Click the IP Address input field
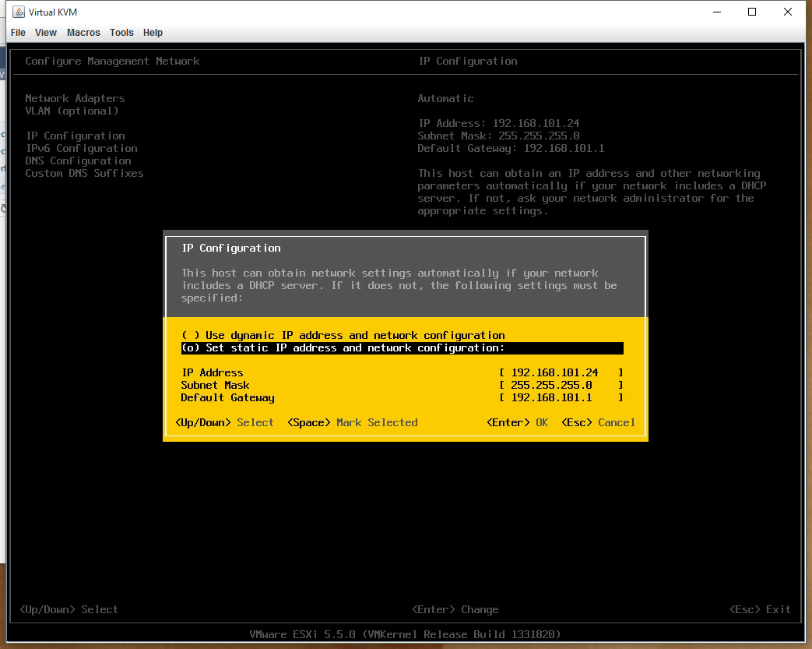Viewport: 812px width, 649px height. coord(561,372)
